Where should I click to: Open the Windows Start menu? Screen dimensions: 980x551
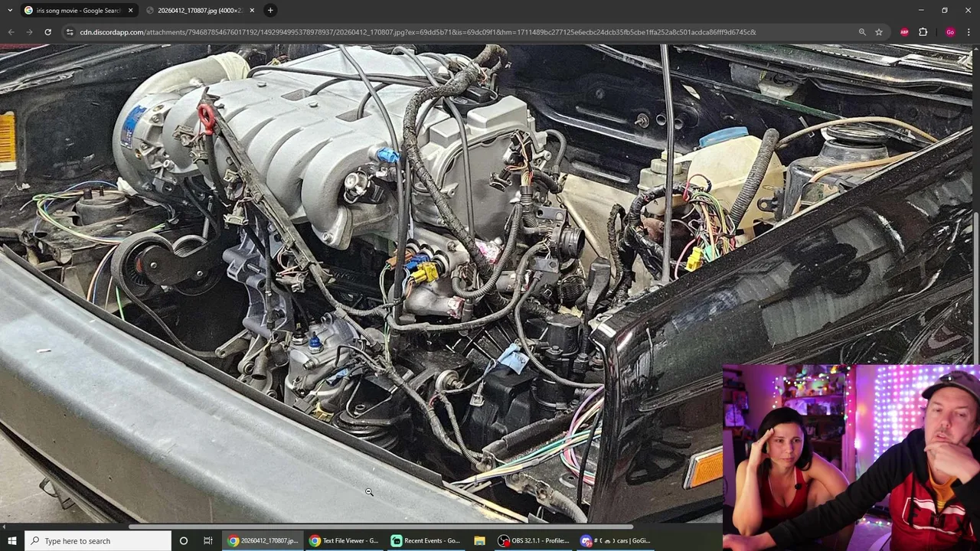click(x=12, y=541)
